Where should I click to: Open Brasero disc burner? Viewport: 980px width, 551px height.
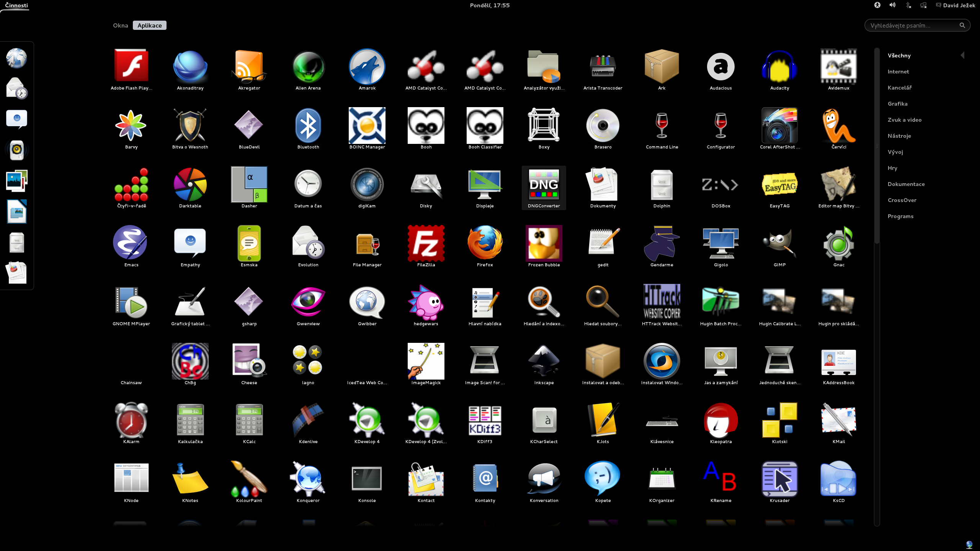603,129
